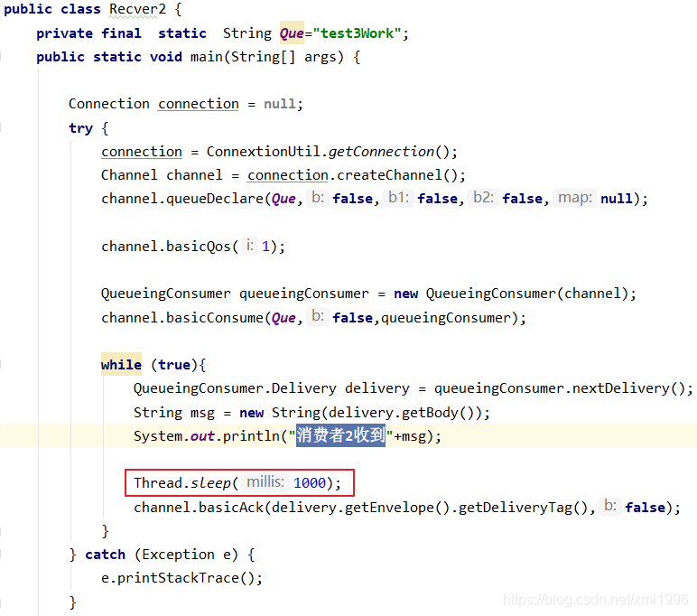697x616 pixels.
Task: Click the main method name
Action: point(206,57)
